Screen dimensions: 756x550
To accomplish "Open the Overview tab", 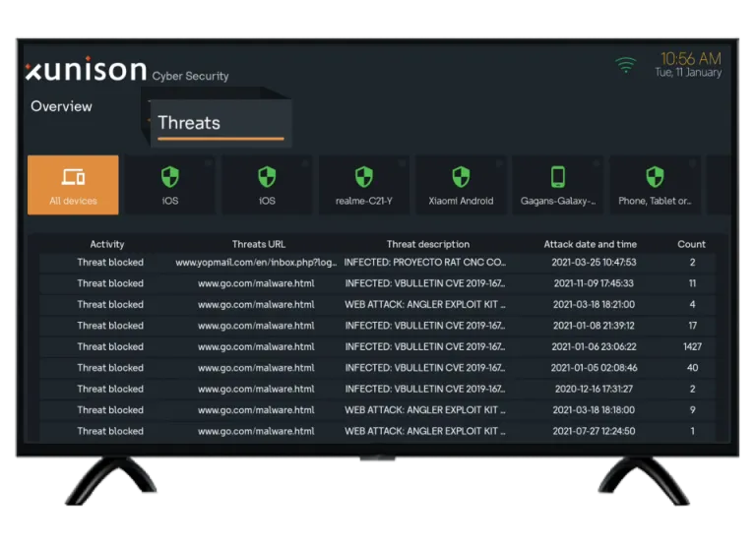I will click(61, 106).
